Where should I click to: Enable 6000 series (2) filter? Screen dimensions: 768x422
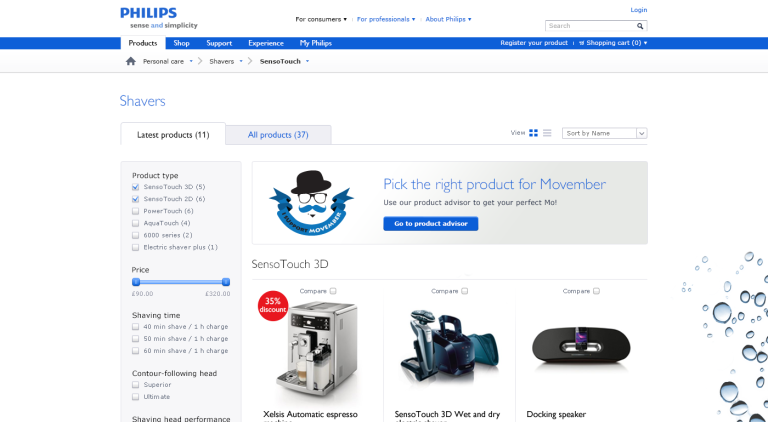[x=136, y=235]
